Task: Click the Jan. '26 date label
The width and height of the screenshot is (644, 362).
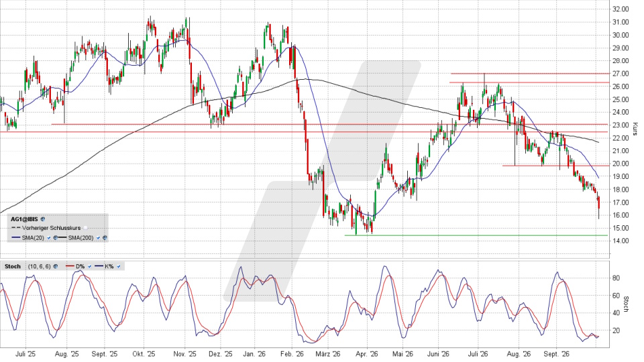Action: (x=254, y=354)
